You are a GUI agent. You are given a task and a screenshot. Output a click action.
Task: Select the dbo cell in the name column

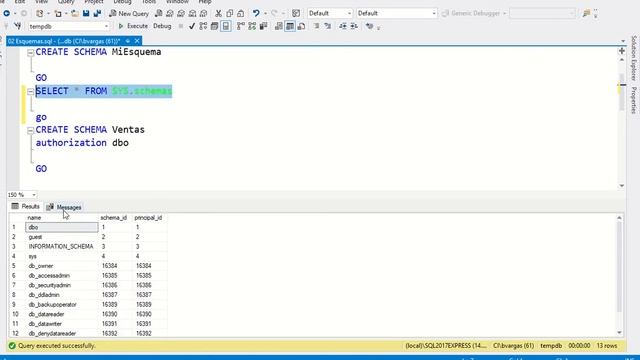coord(62,227)
